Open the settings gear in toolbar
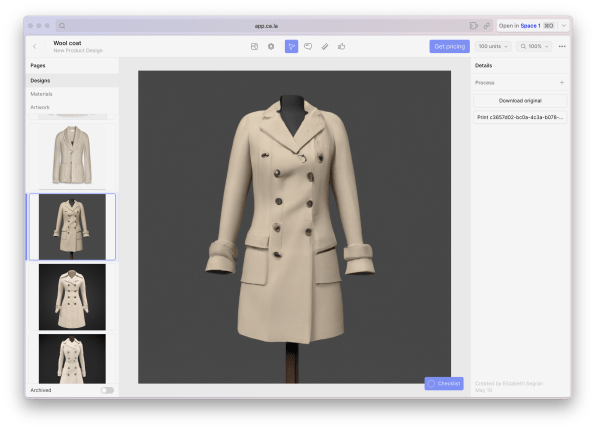The width and height of the screenshot is (596, 430). (x=271, y=46)
